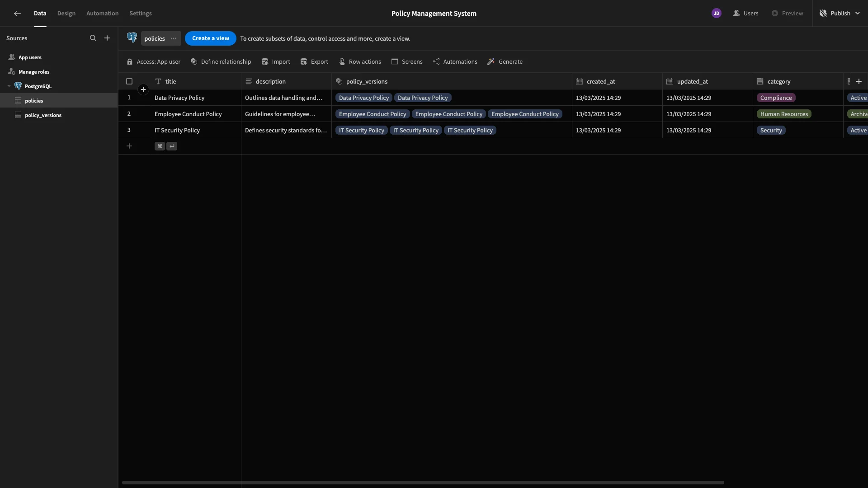Click the horizontal scrollbar at bottom
The height and width of the screenshot is (488, 868).
pos(423,483)
